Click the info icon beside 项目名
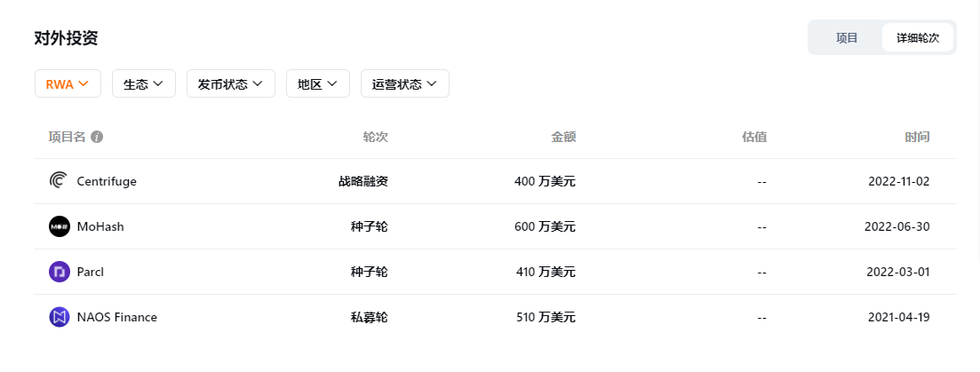Screen dimensions: 980x372 [x=97, y=137]
